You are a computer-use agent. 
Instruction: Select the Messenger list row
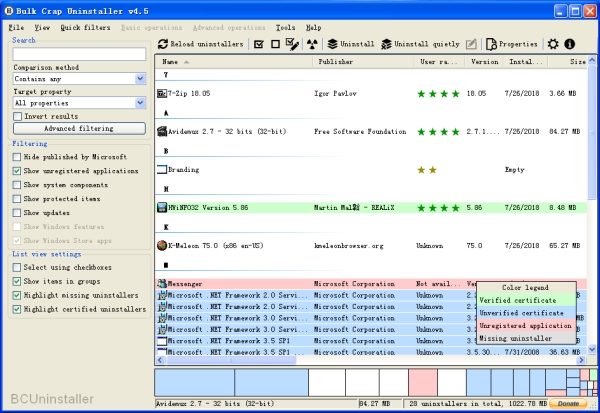(x=371, y=284)
